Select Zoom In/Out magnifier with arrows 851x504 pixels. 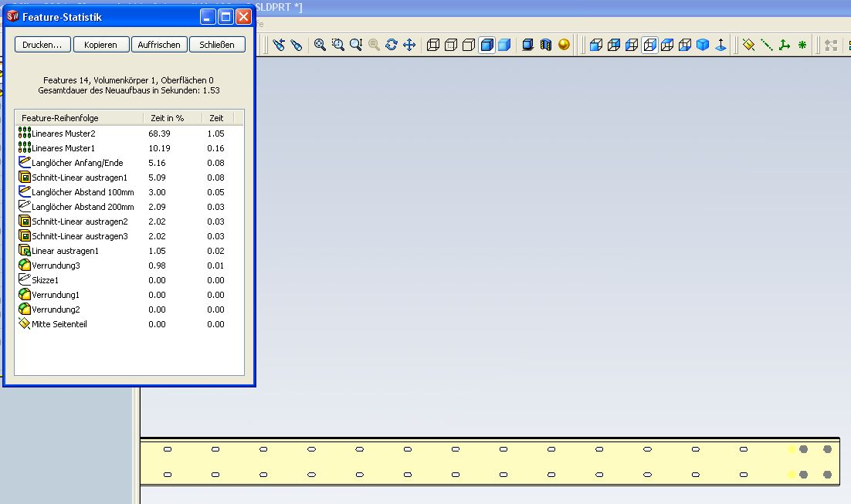pyautogui.click(x=356, y=45)
